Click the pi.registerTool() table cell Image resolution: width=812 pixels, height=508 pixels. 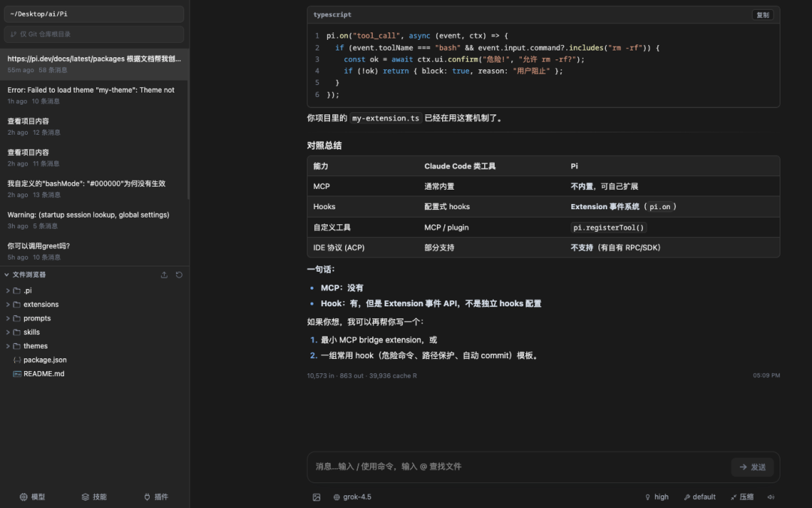[x=608, y=227]
